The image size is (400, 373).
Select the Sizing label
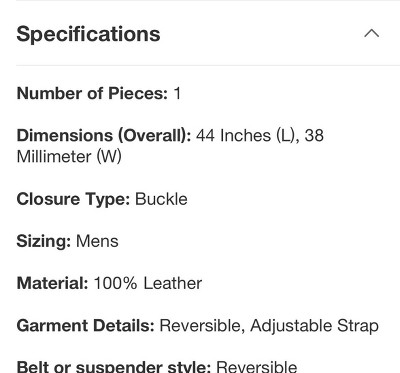tap(44, 241)
